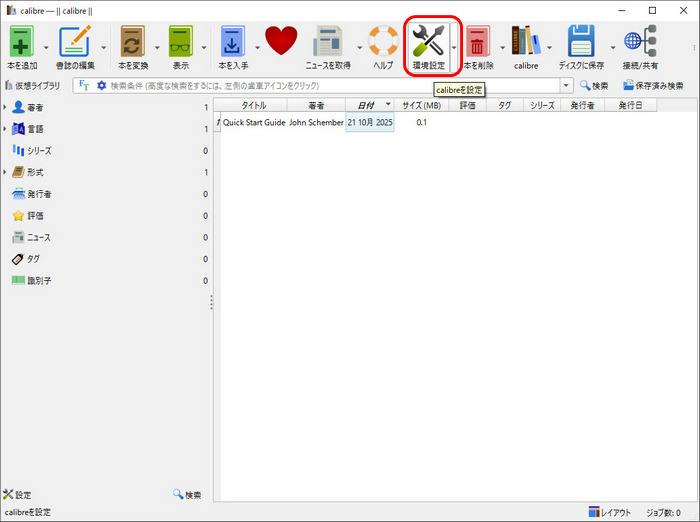Expand the 著者 tree category
Viewport: 700px width, 522px height.
[x=5, y=107]
